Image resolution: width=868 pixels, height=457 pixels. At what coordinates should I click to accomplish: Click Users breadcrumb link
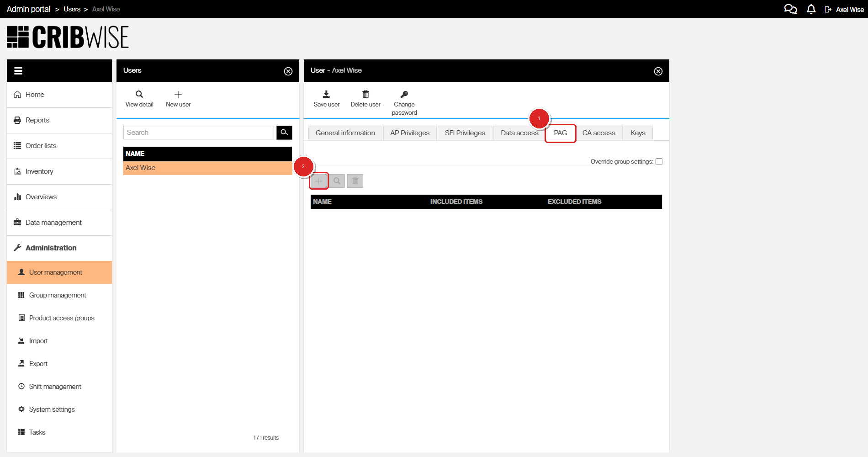coord(72,9)
